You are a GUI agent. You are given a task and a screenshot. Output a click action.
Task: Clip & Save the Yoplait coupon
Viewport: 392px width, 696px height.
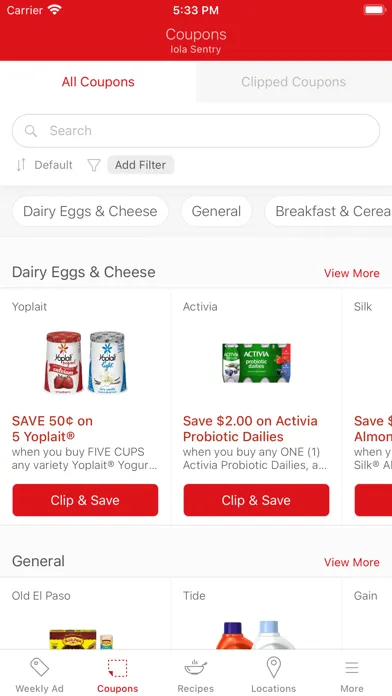point(85,500)
